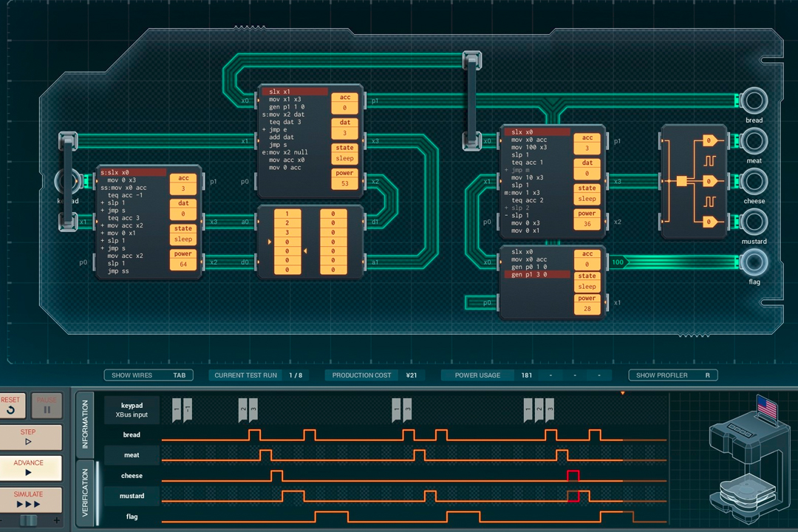The width and height of the screenshot is (798, 532).
Task: Reset the simulation
Action: (10, 405)
